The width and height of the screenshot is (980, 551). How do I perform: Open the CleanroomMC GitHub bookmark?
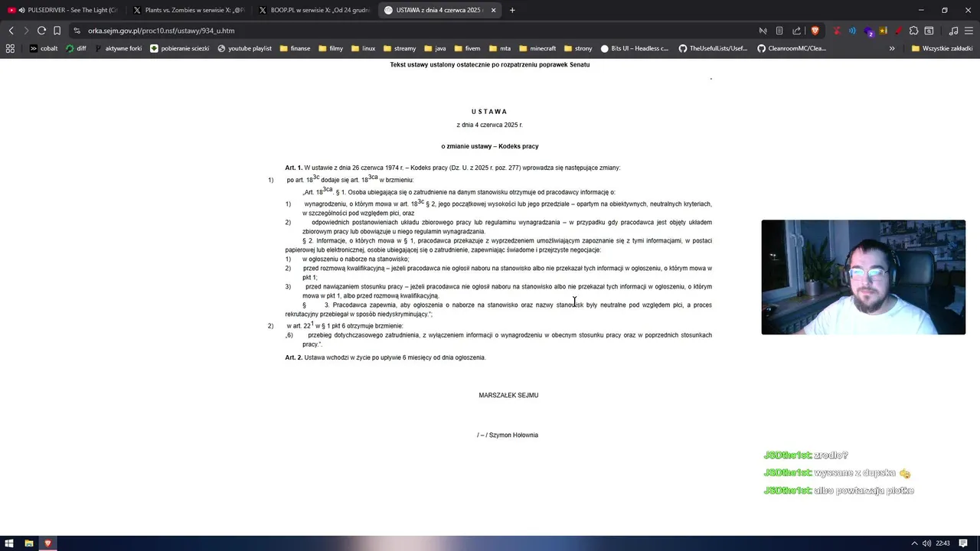pos(792,48)
